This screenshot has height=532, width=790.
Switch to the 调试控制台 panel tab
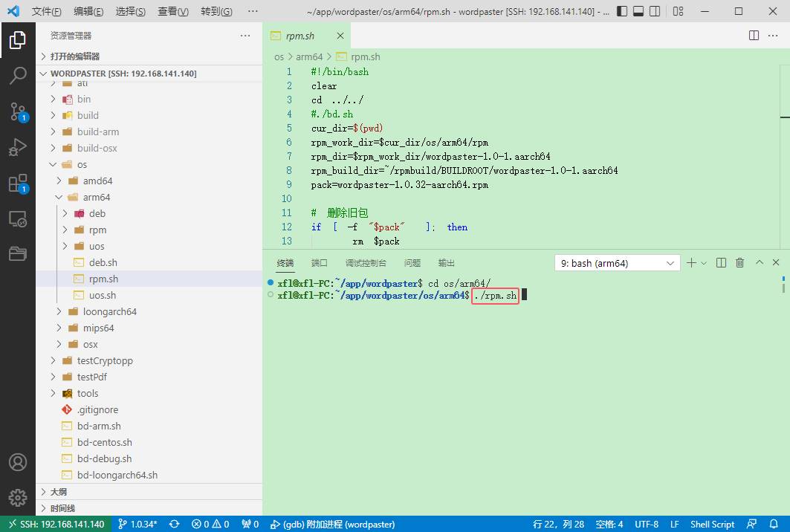click(x=366, y=263)
